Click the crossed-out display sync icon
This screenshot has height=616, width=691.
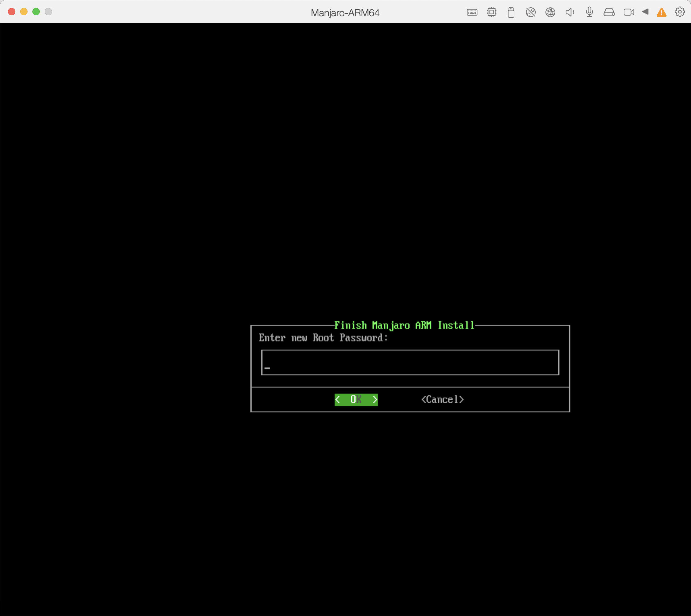[x=530, y=13]
